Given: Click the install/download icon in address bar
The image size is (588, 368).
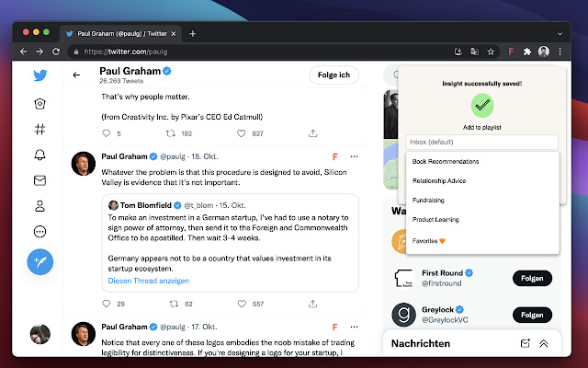Looking at the screenshot, I should (x=458, y=52).
